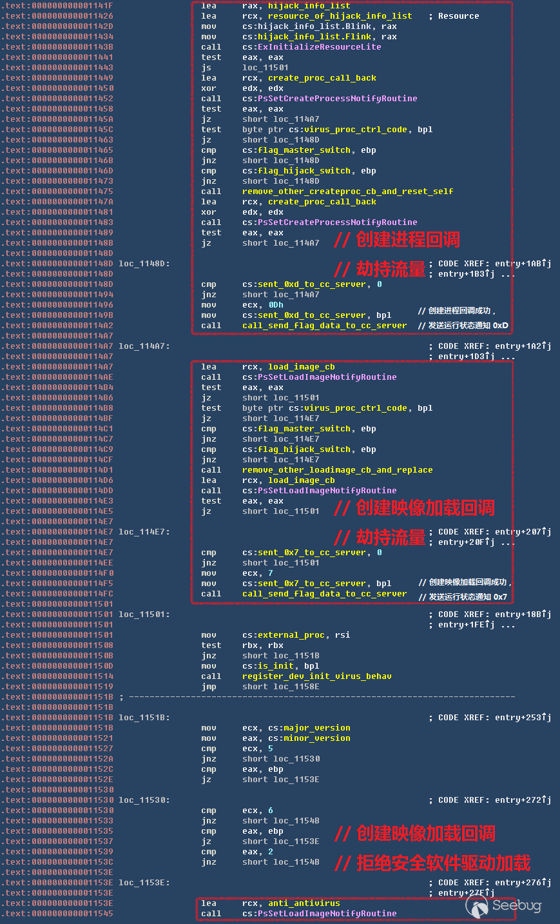Click load_image_cb at address 114D6
This screenshot has width=560, height=924.
click(x=302, y=480)
